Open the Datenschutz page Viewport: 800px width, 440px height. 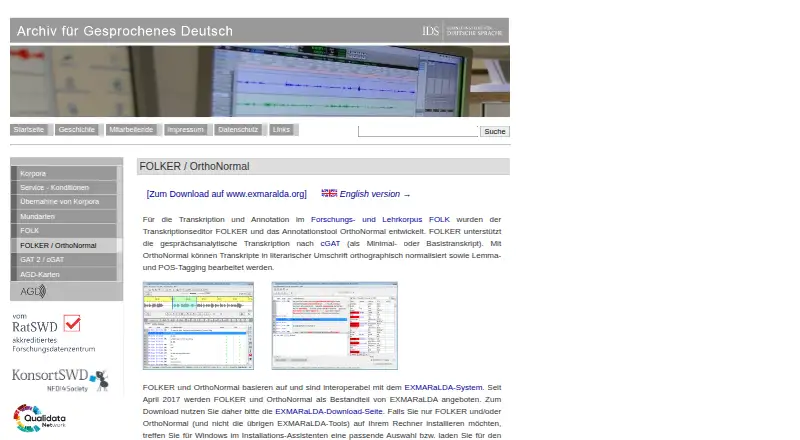point(238,130)
